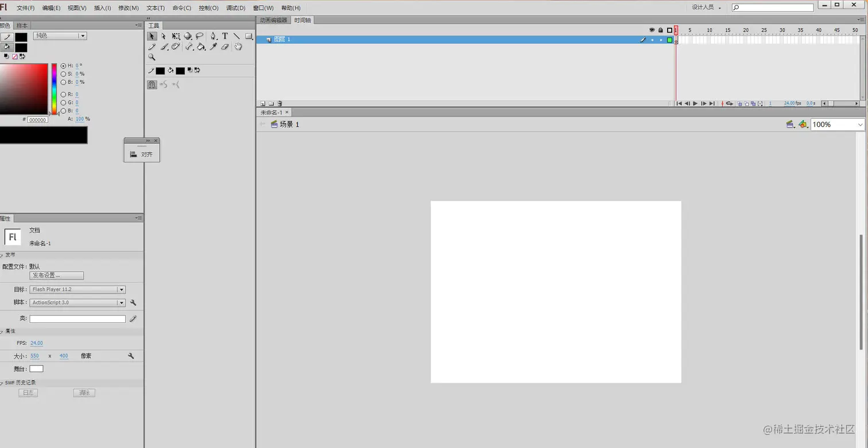
Task: Open the stroke style dropdown showing 纯色
Action: [x=82, y=36]
